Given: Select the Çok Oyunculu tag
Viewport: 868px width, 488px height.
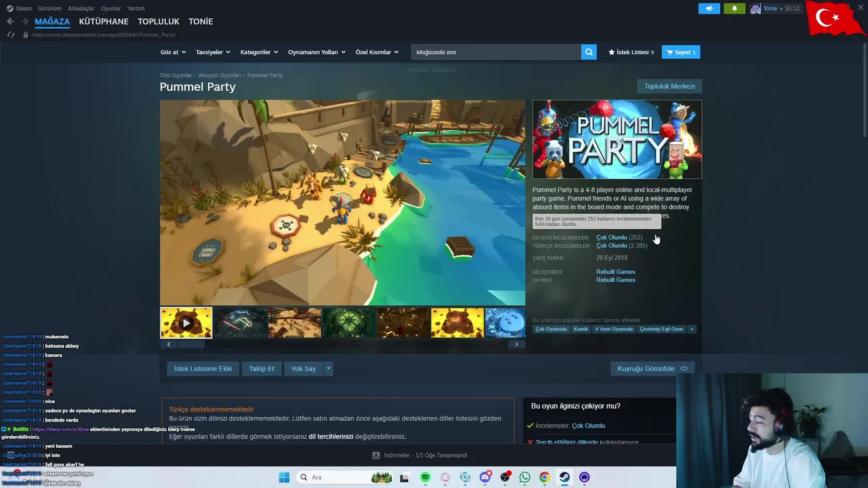Looking at the screenshot, I should click(551, 329).
